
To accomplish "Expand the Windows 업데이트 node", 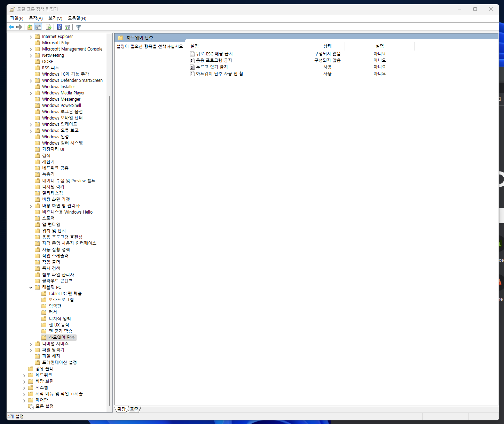I will (31, 124).
